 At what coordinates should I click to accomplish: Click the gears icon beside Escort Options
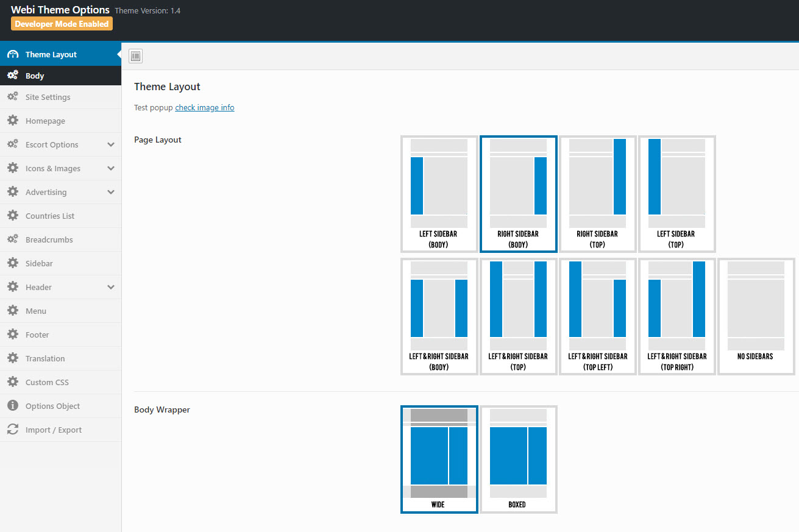[13, 144]
